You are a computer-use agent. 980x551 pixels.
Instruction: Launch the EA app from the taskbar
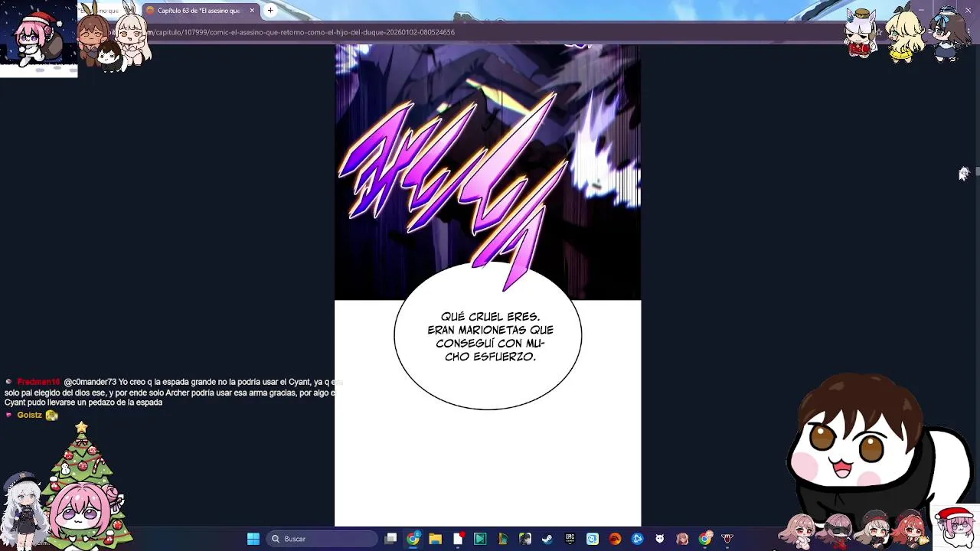615,539
